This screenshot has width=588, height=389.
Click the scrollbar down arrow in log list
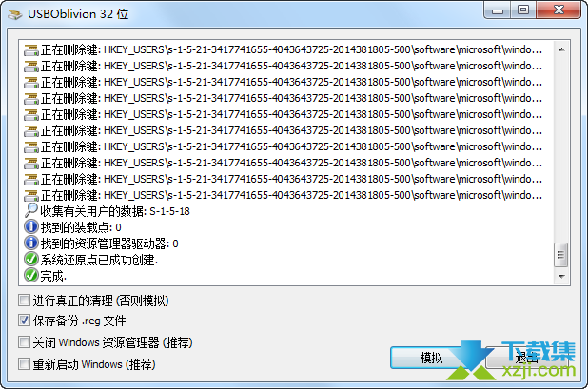click(561, 277)
